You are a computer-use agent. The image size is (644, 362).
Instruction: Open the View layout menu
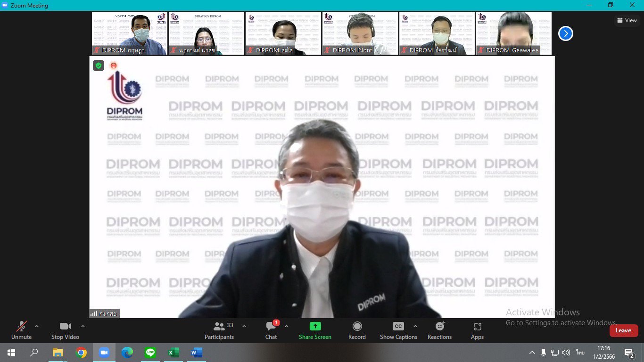(x=627, y=20)
